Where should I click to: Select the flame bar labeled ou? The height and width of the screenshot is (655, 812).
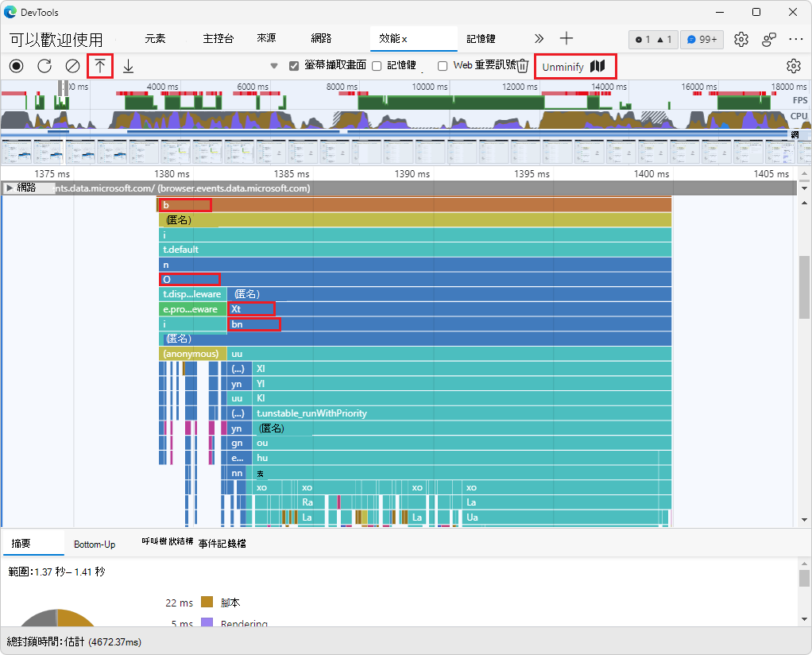point(462,443)
